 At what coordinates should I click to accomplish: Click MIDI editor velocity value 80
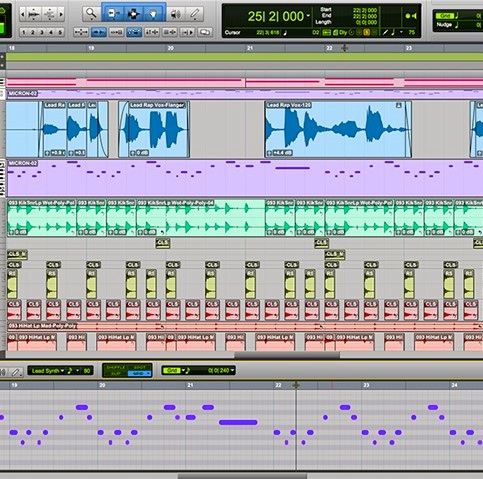pos(87,371)
